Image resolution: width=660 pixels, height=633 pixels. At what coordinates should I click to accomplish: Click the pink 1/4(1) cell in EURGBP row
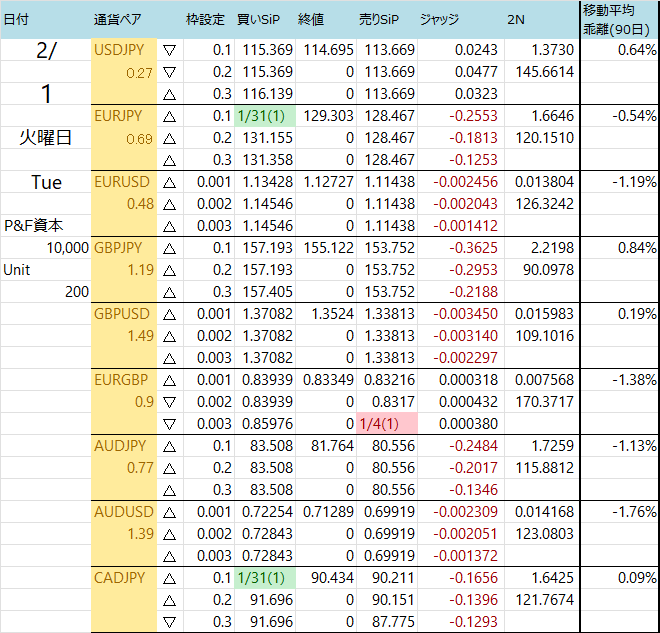(x=387, y=424)
